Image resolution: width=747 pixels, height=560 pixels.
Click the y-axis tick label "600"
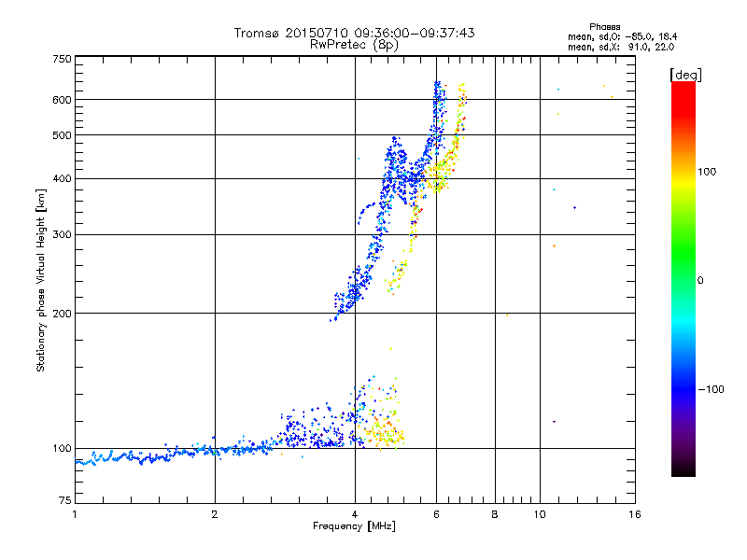62,100
